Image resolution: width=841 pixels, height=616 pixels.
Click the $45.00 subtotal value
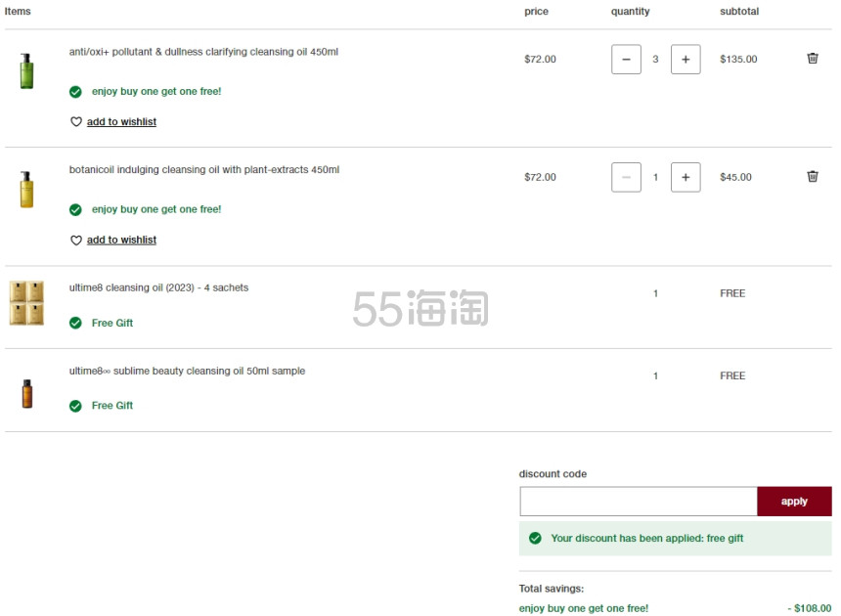pyautogui.click(x=735, y=177)
